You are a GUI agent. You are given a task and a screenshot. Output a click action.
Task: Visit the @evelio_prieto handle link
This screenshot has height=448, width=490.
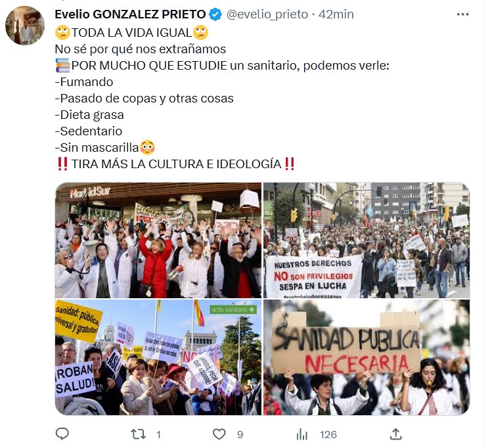tap(267, 14)
